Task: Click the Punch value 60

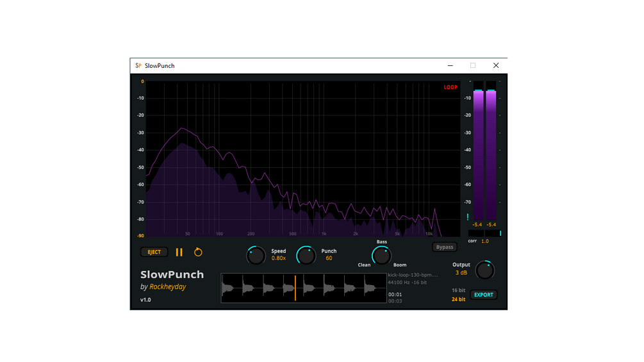Action: click(329, 258)
